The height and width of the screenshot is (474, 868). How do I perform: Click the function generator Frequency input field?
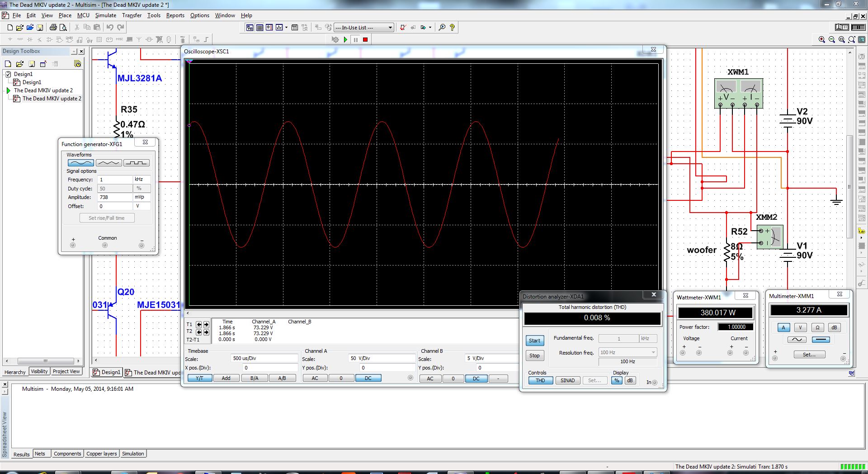115,180
